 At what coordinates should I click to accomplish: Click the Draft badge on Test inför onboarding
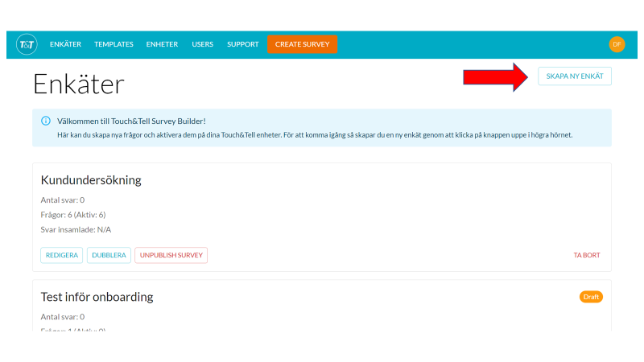tap(591, 297)
